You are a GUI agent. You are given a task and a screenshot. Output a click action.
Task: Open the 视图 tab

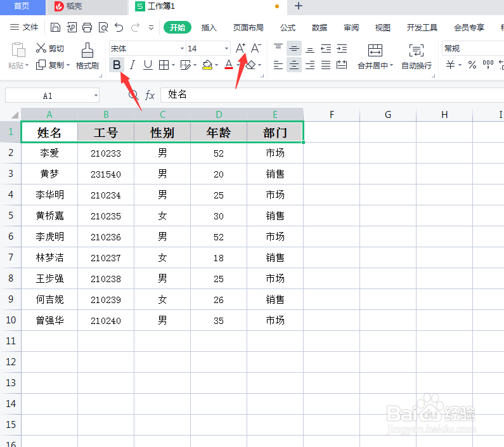[x=382, y=28]
